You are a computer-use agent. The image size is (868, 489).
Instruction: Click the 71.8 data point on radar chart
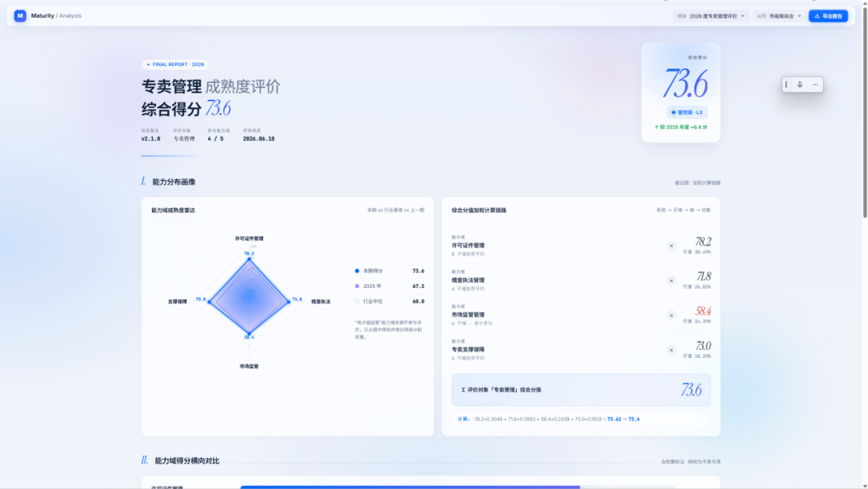click(289, 302)
